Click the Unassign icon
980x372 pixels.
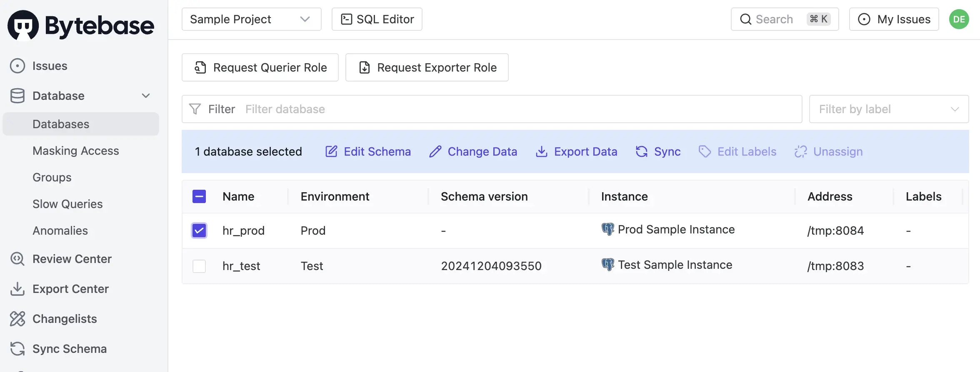click(800, 151)
